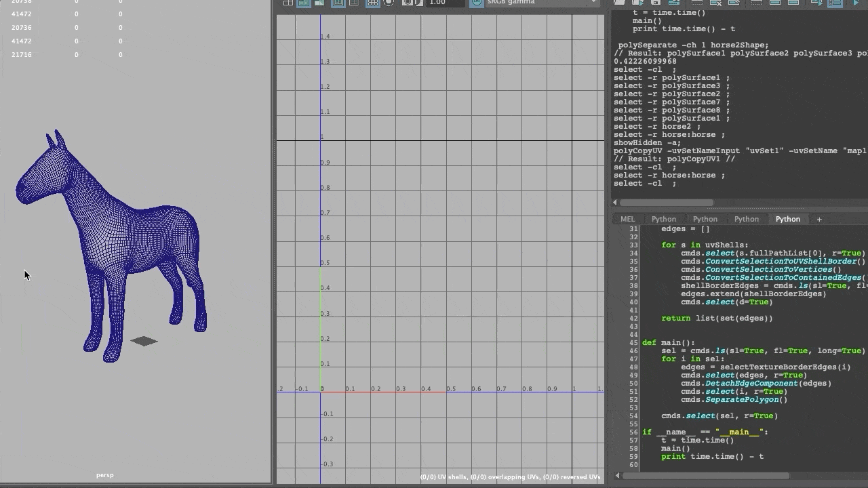Image resolution: width=868 pixels, height=488 pixels.
Task: Click 'print time.time() - t' on line 59
Action: pyautogui.click(x=712, y=456)
